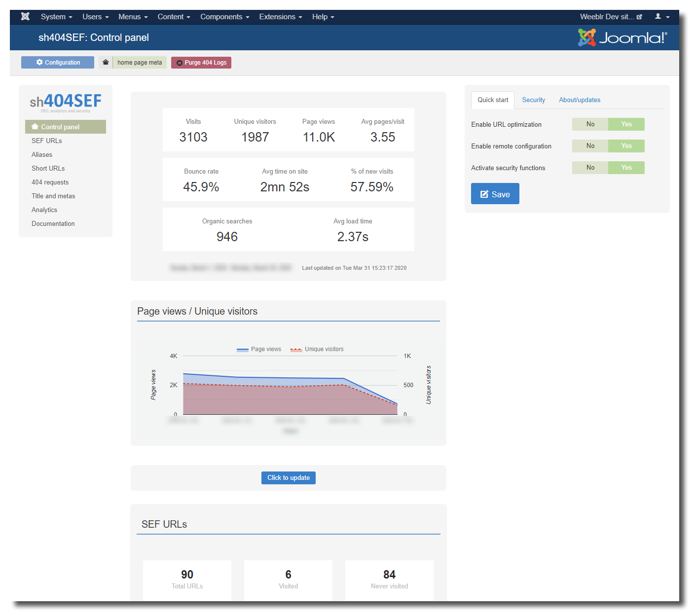Switch to the Quick start tab
The width and height of the screenshot is (694, 616).
(x=493, y=100)
